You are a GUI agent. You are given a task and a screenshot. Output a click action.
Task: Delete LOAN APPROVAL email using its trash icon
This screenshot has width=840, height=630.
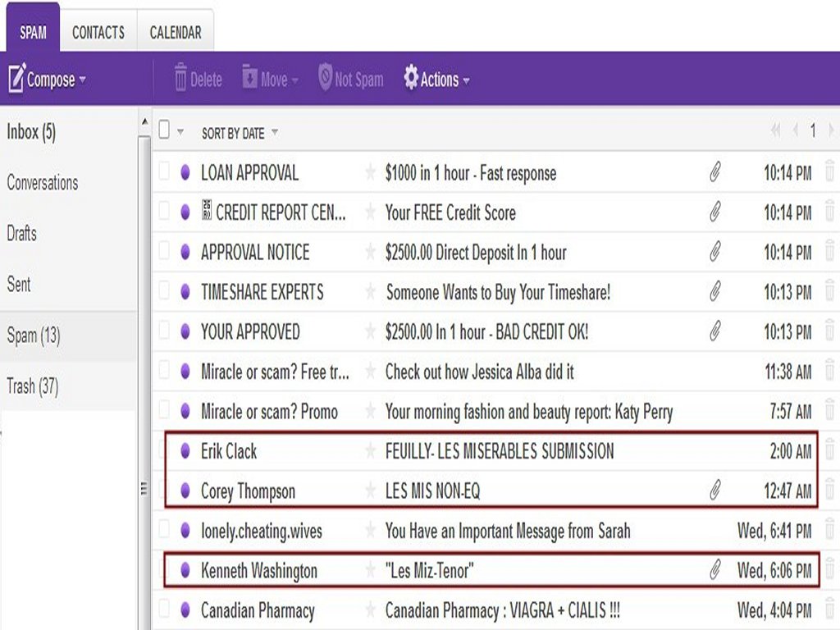[829, 172]
